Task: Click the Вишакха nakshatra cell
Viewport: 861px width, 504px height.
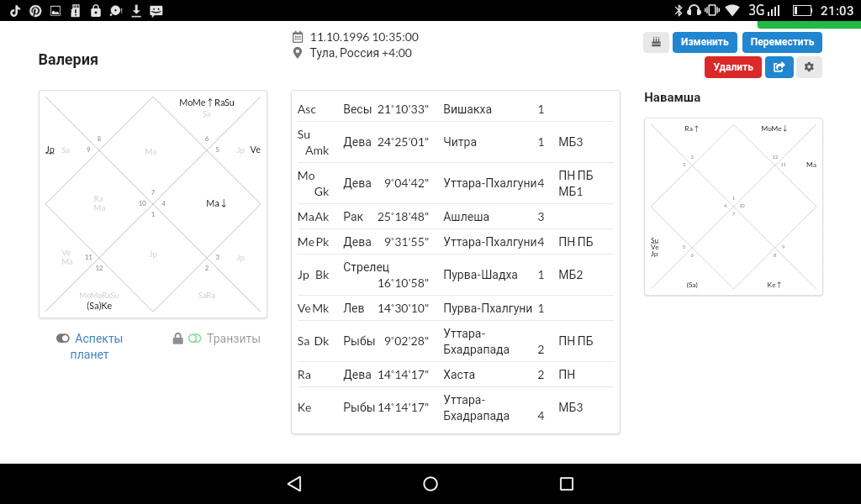Action: (x=467, y=109)
